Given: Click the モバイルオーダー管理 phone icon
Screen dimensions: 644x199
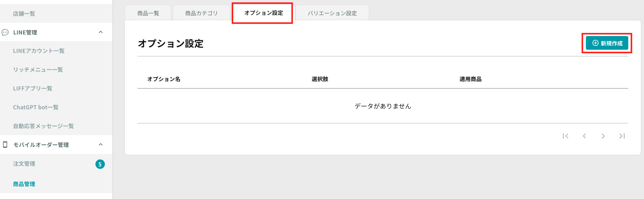Looking at the screenshot, I should pyautogui.click(x=5, y=145).
